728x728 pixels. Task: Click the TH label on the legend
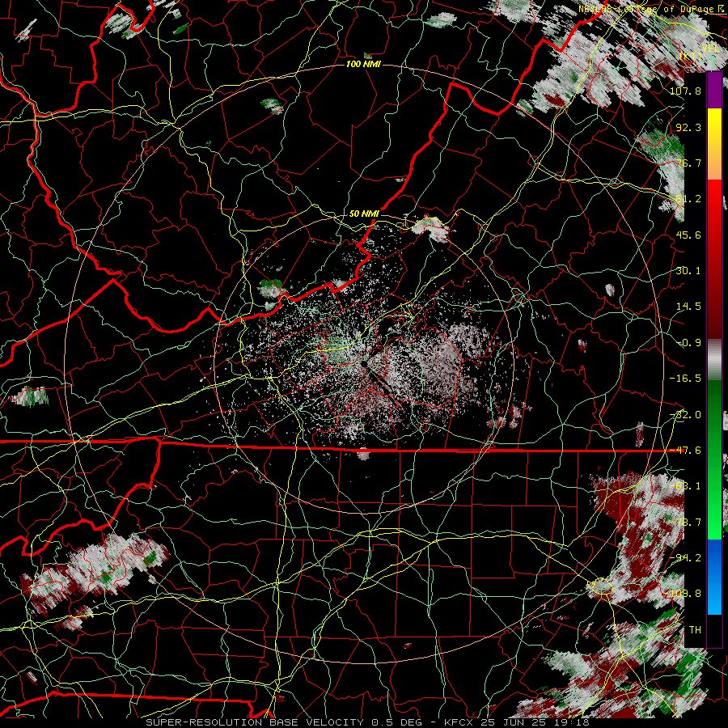click(695, 630)
